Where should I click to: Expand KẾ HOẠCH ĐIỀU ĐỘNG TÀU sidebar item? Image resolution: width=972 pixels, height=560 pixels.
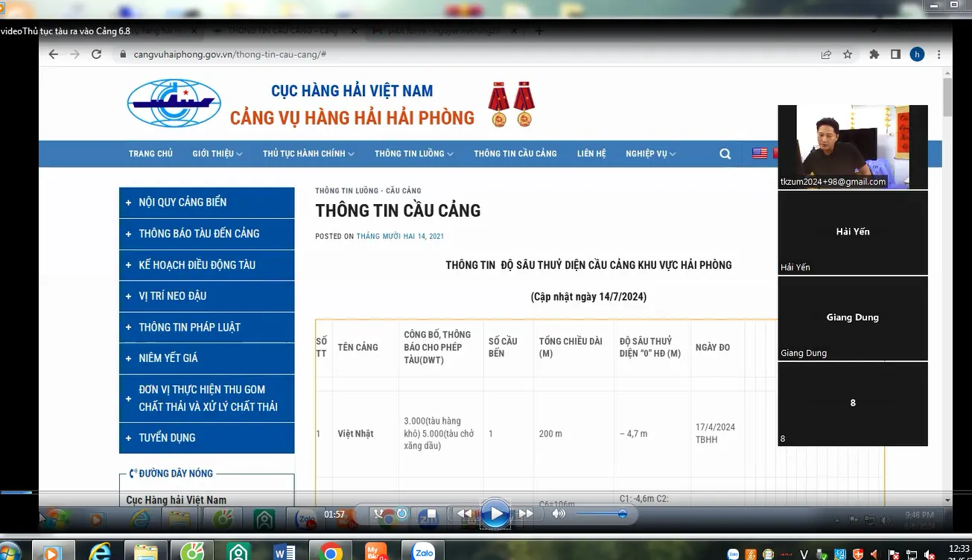click(206, 265)
